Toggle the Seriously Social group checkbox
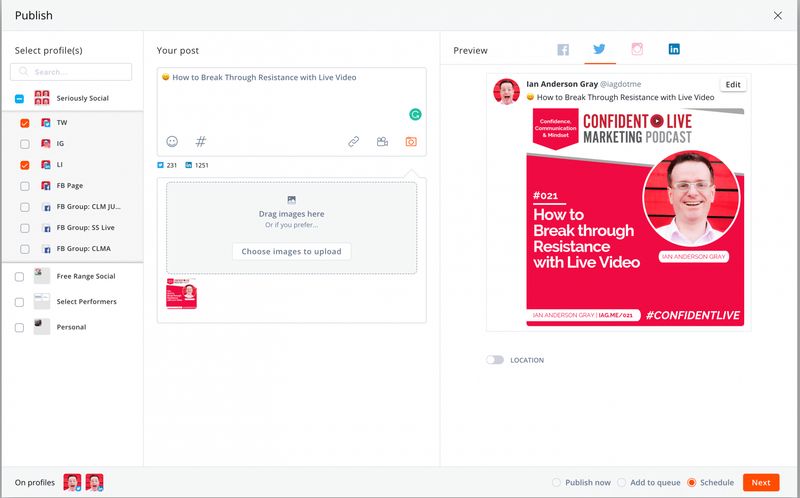800x498 pixels. tap(19, 98)
